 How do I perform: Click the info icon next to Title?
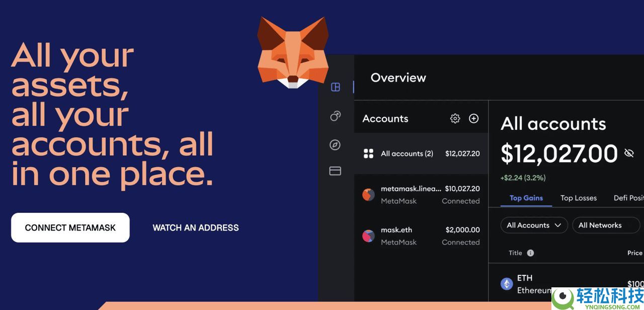pos(531,253)
